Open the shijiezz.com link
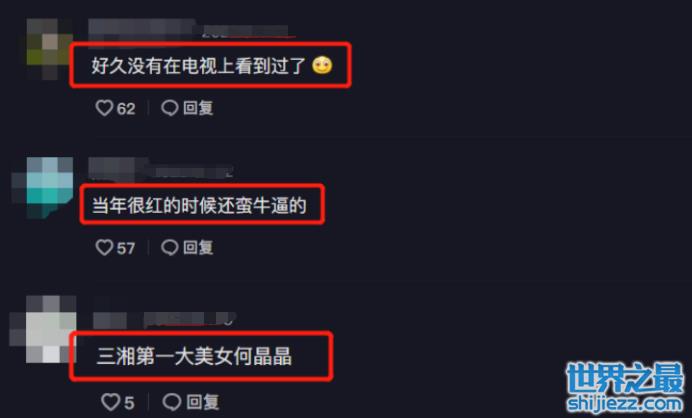Image resolution: width=692 pixels, height=418 pixels. 624,403
